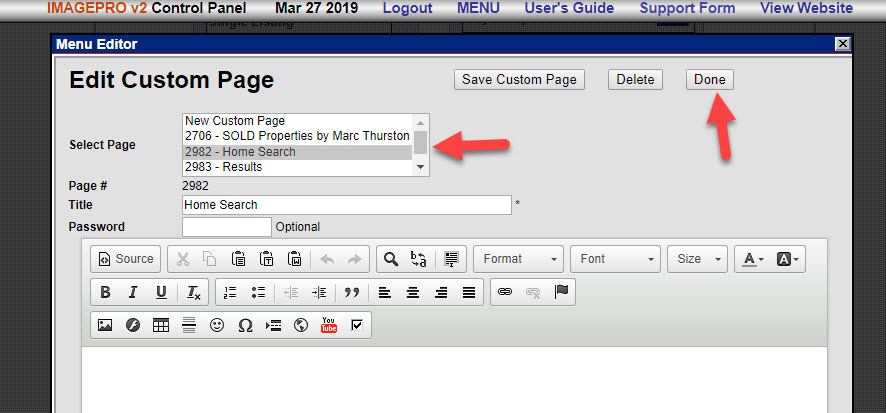Insert a bulleted list
886x413 pixels.
pyautogui.click(x=258, y=292)
